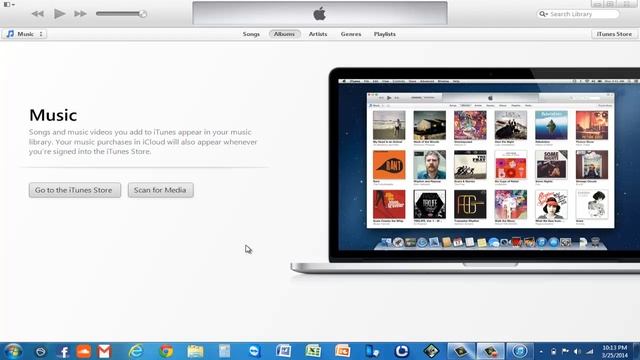The width and height of the screenshot is (640, 360).
Task: Click the volume speaker icon in the system tray
Action: 577,351
